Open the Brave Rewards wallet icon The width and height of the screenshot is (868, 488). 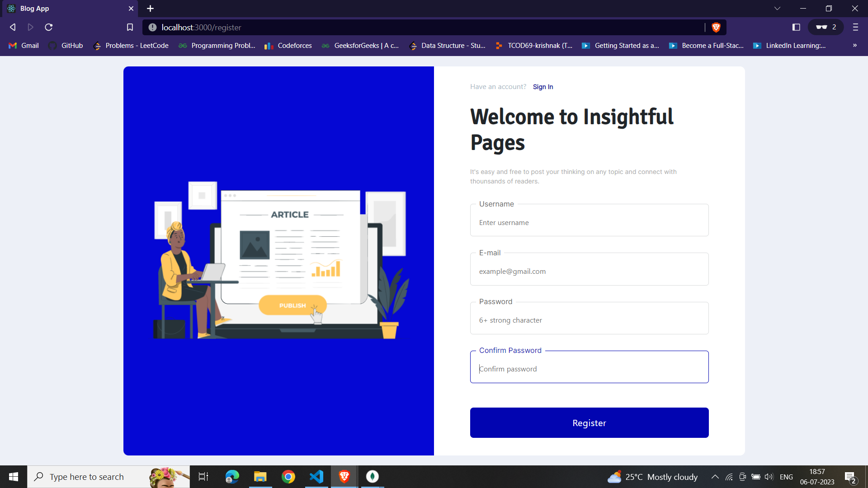(825, 27)
